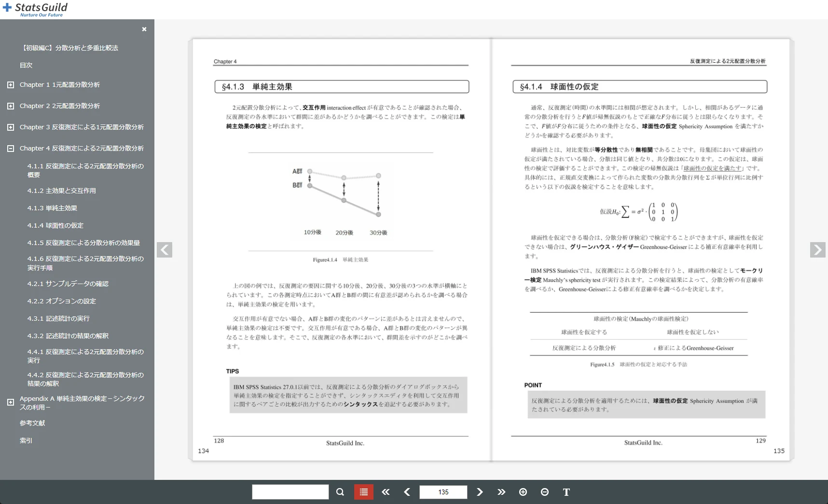Advance one page with single right arrow

(480, 492)
